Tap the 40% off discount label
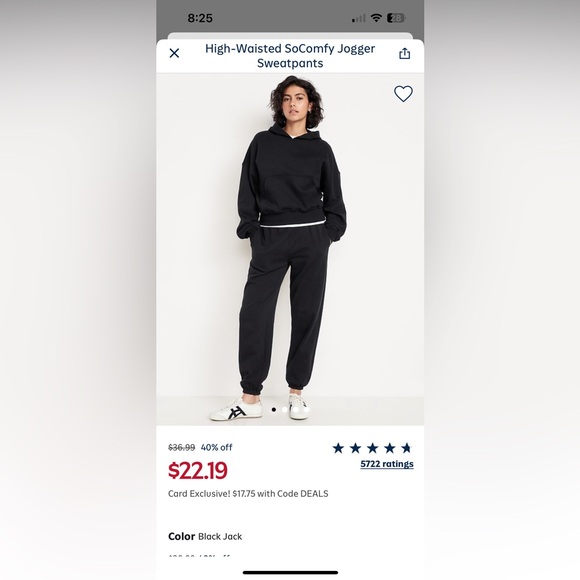The height and width of the screenshot is (580, 580). (216, 448)
